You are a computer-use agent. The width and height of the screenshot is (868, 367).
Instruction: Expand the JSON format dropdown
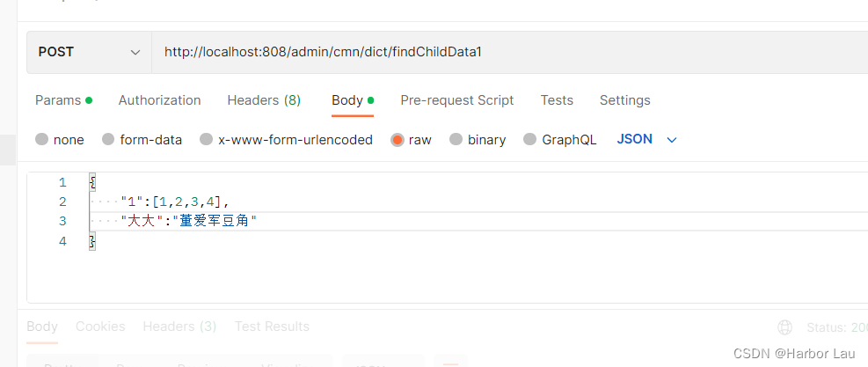646,139
